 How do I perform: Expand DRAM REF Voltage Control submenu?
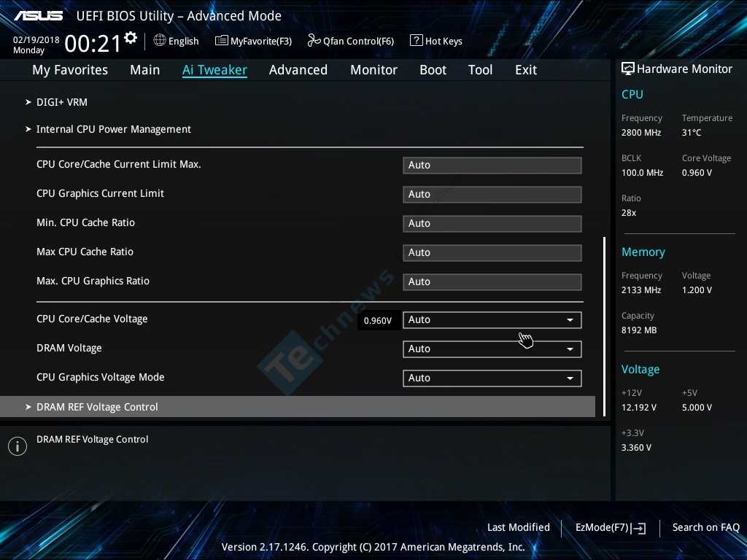tap(298, 407)
